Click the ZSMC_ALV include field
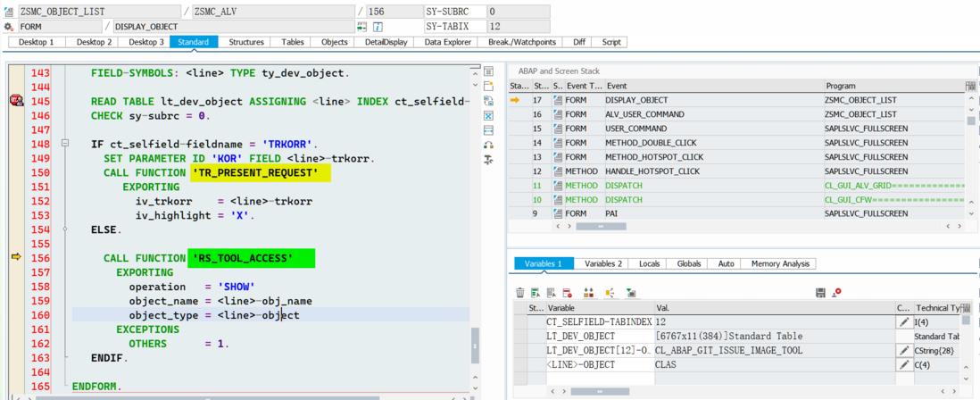 click(273, 12)
